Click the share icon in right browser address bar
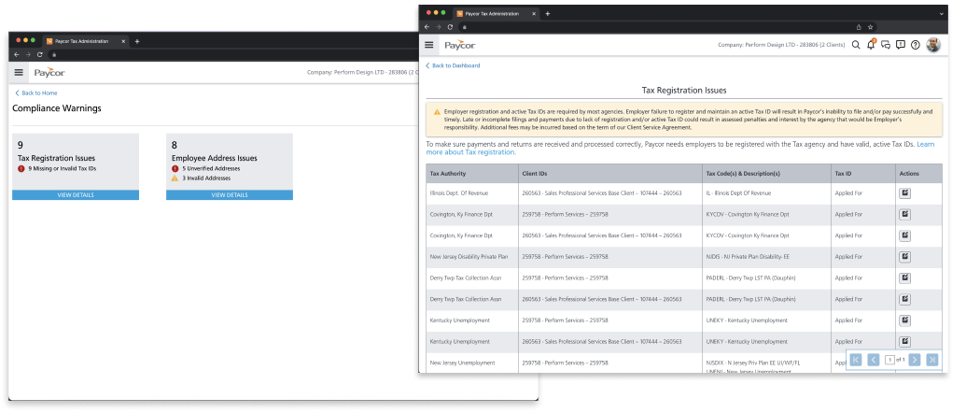The width and height of the screenshot is (980, 413). pos(859,27)
